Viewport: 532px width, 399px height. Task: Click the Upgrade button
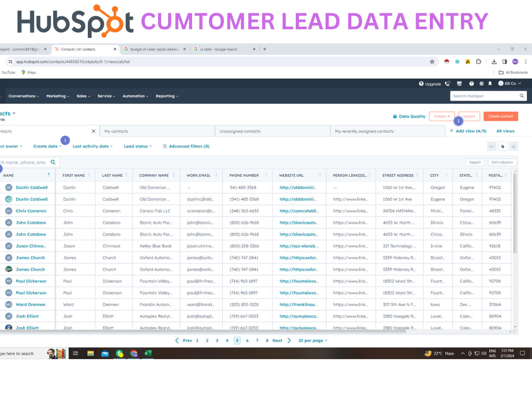(x=430, y=84)
